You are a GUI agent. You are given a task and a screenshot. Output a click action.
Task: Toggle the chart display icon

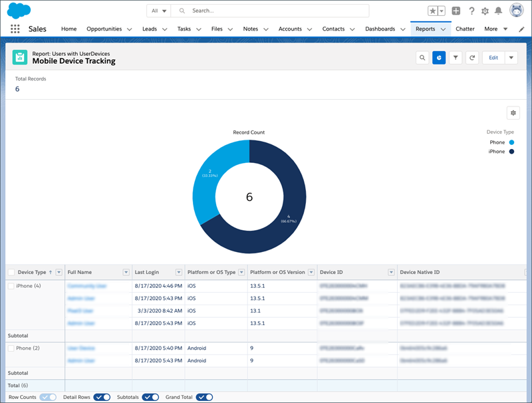click(439, 58)
